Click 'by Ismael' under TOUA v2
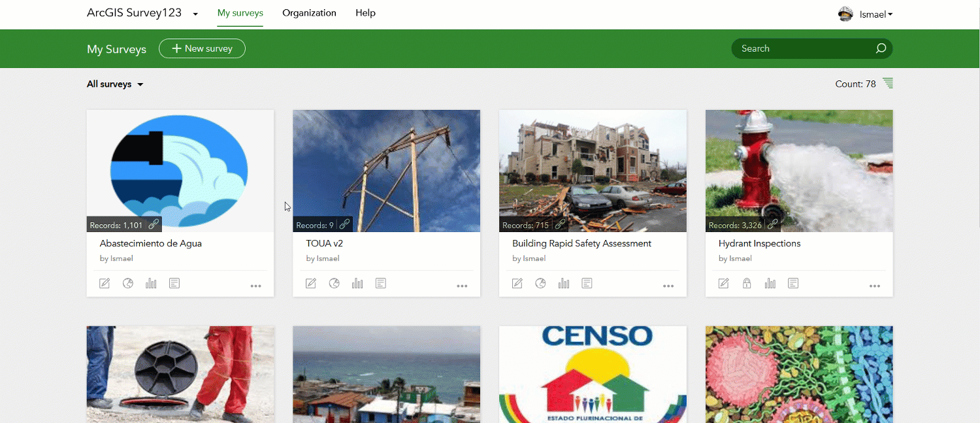This screenshot has height=423, width=980. 323,258
